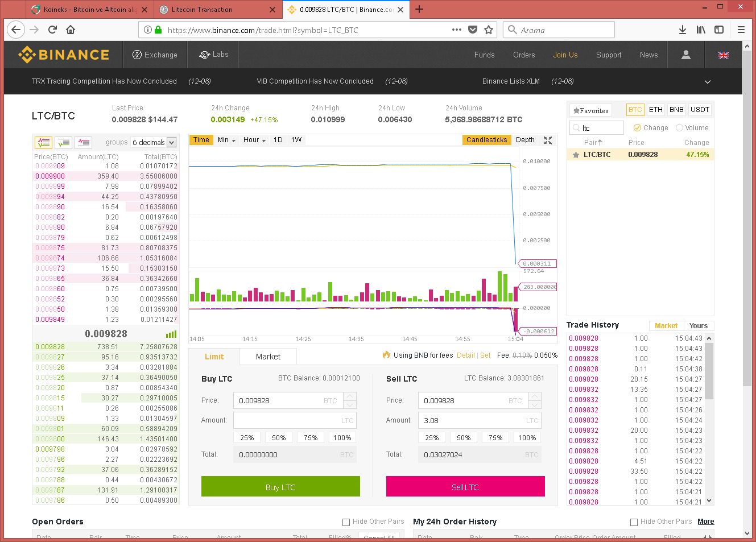Set sell amount to 100%
This screenshot has width=756, height=542.
coord(527,437)
